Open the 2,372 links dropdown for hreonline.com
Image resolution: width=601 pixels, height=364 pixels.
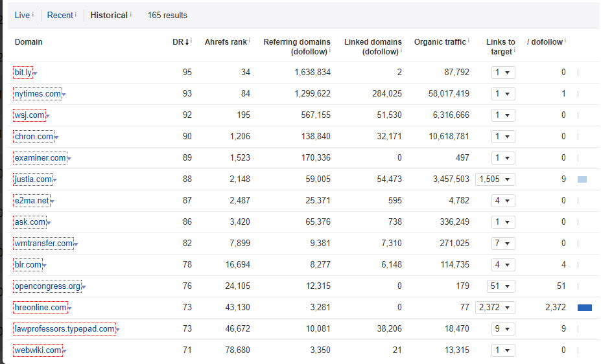click(495, 308)
